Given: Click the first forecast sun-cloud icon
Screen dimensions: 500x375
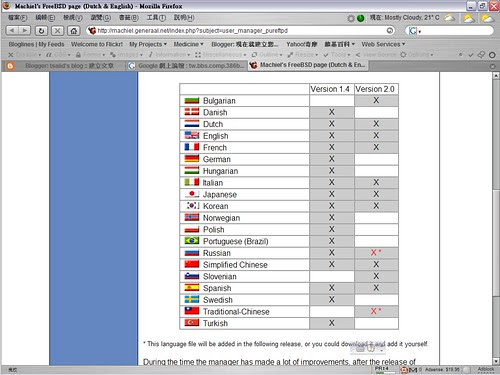Looking at the screenshot, I should coord(469,18).
